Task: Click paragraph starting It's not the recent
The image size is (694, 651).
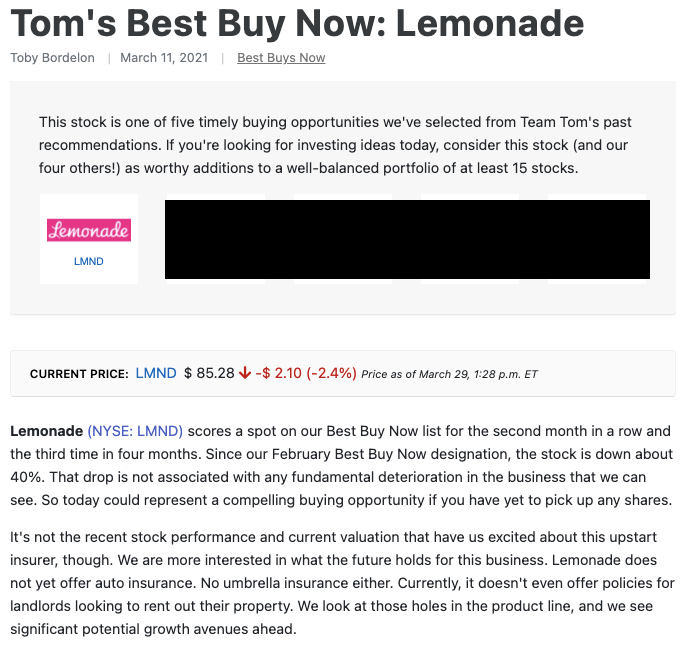Action: coord(342,583)
